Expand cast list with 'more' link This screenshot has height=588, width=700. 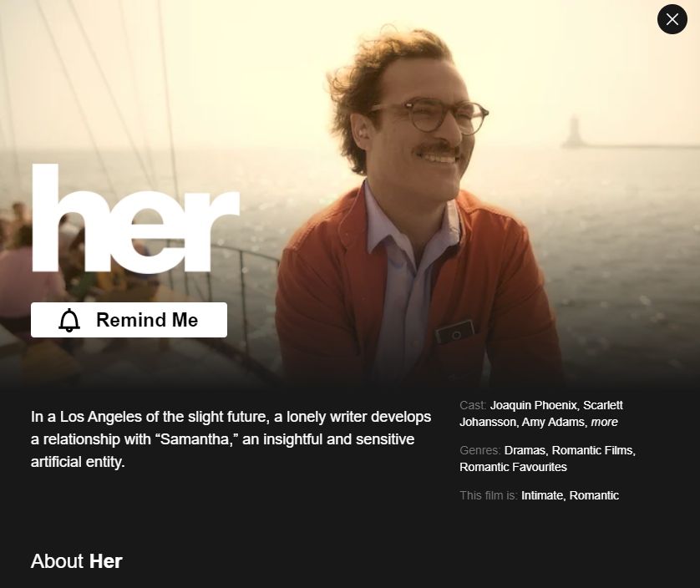tap(604, 422)
